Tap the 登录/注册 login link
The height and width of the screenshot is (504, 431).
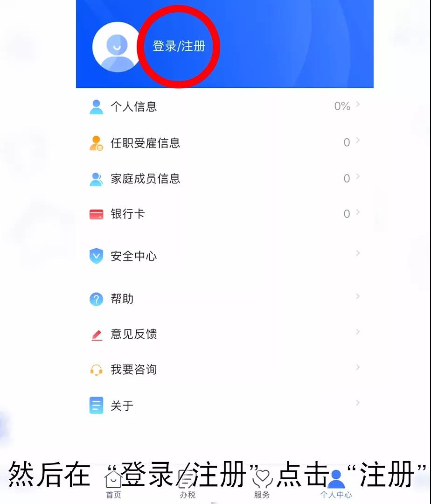click(x=179, y=46)
